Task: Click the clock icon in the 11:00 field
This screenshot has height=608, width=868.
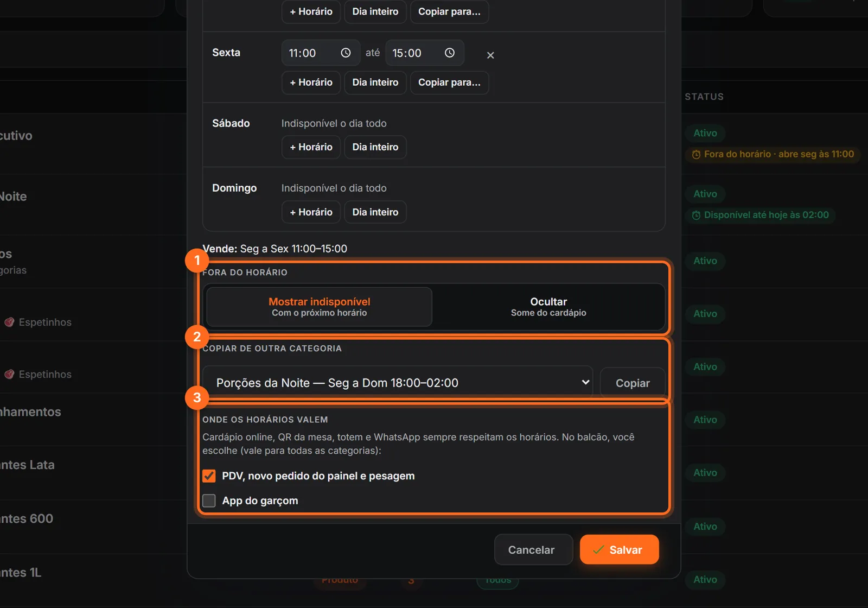Action: tap(346, 53)
